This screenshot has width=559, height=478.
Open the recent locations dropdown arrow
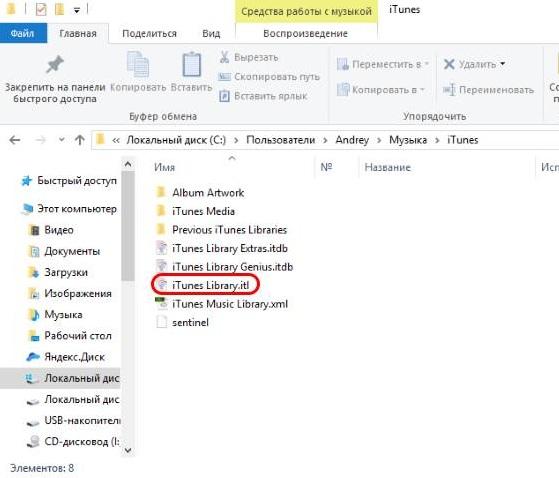pos(62,140)
